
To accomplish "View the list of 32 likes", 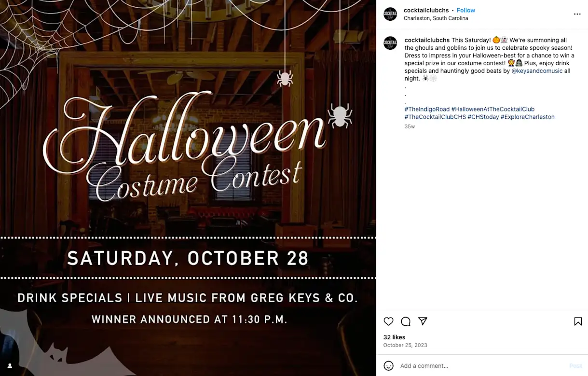I will 394,337.
